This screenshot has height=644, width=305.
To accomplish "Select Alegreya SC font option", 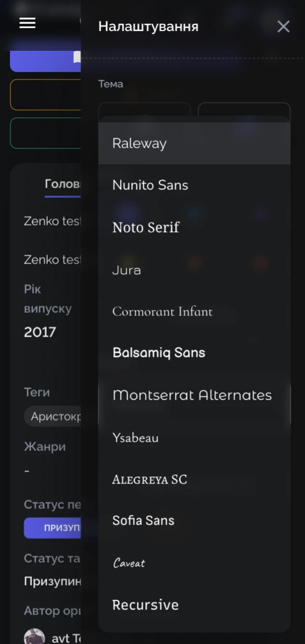I will [194, 479].
